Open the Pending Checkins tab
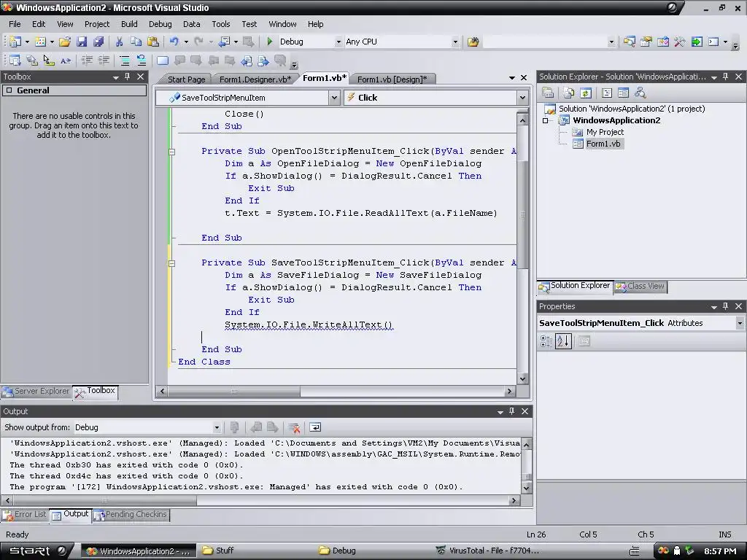 pyautogui.click(x=131, y=515)
